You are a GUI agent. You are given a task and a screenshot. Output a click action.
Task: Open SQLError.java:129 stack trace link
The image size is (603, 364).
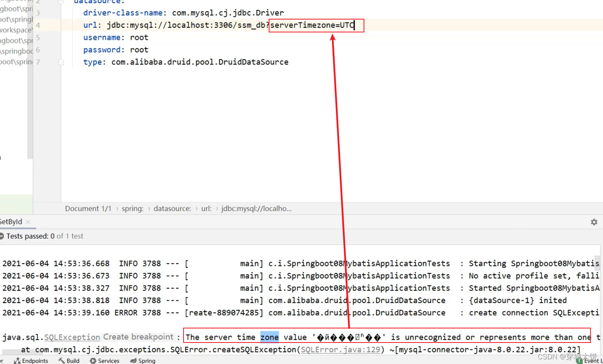point(340,350)
